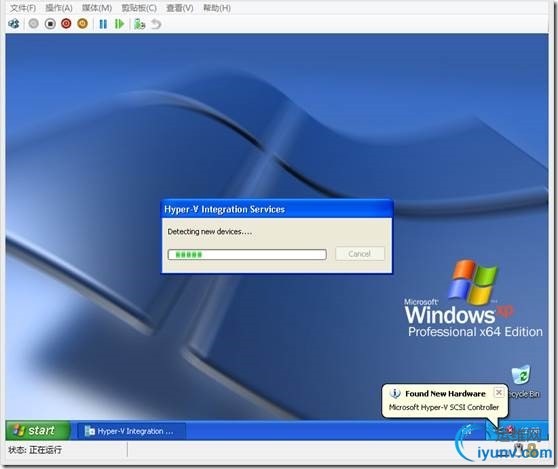Click the Detecting new devices label

pos(210,232)
